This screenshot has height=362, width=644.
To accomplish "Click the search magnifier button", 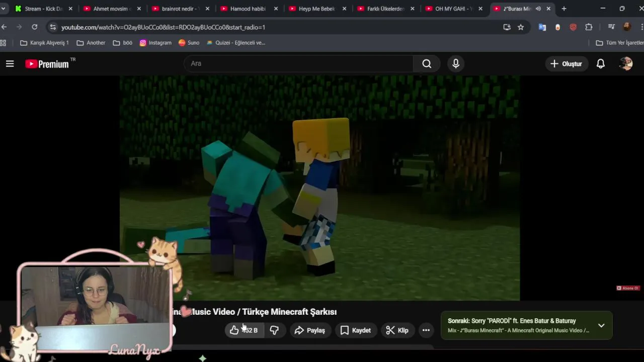I will (x=427, y=64).
